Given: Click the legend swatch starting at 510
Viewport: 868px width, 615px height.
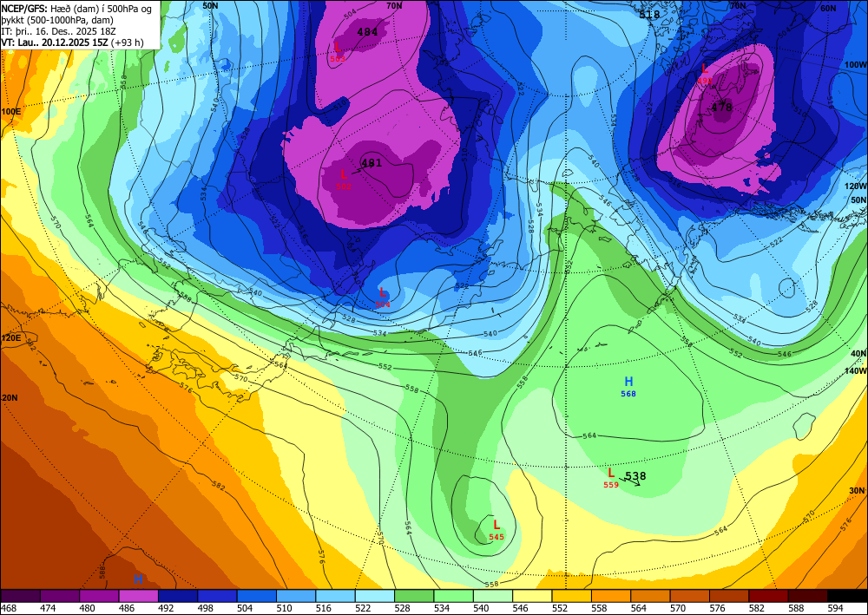Looking at the screenshot, I should tap(296, 596).
